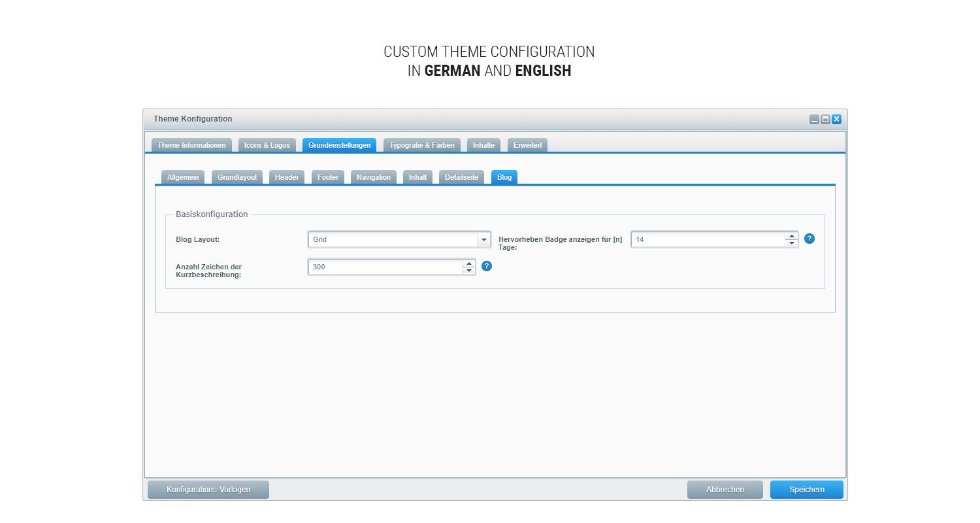980x523 pixels.
Task: Click the Theme Konfiguration window title
Action: [x=193, y=119]
